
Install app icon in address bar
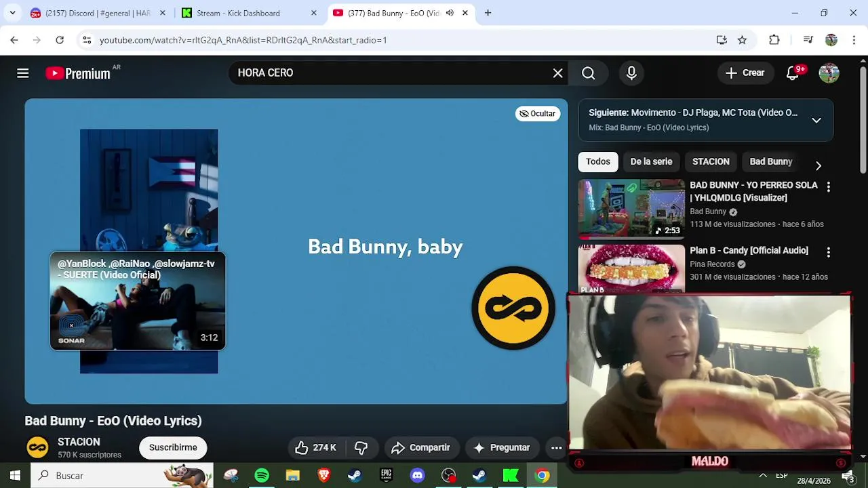tap(722, 40)
